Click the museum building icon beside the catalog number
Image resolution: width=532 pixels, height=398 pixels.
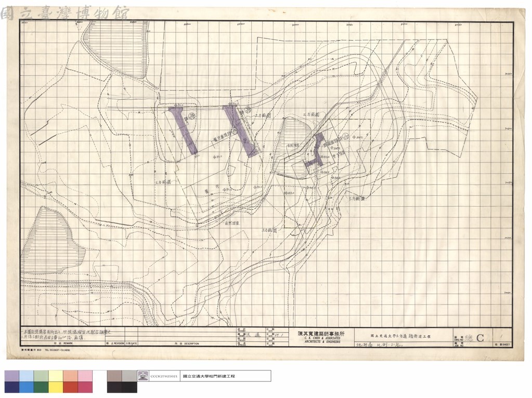point(142,376)
